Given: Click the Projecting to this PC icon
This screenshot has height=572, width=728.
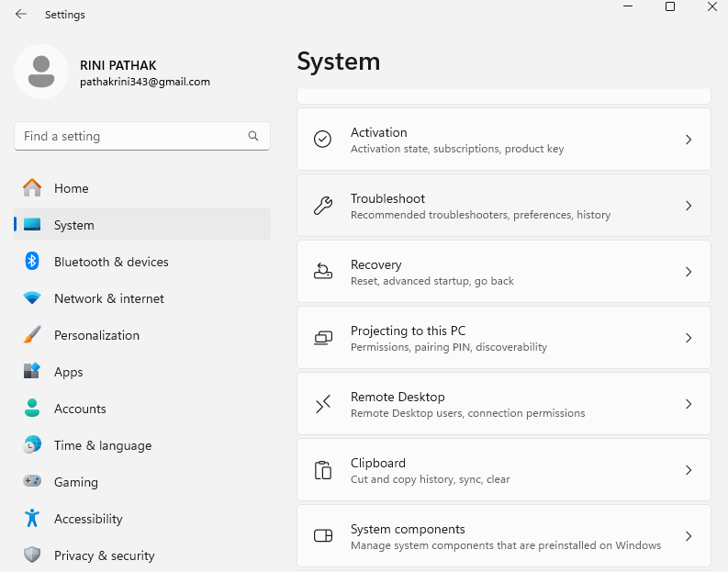Looking at the screenshot, I should point(322,338).
